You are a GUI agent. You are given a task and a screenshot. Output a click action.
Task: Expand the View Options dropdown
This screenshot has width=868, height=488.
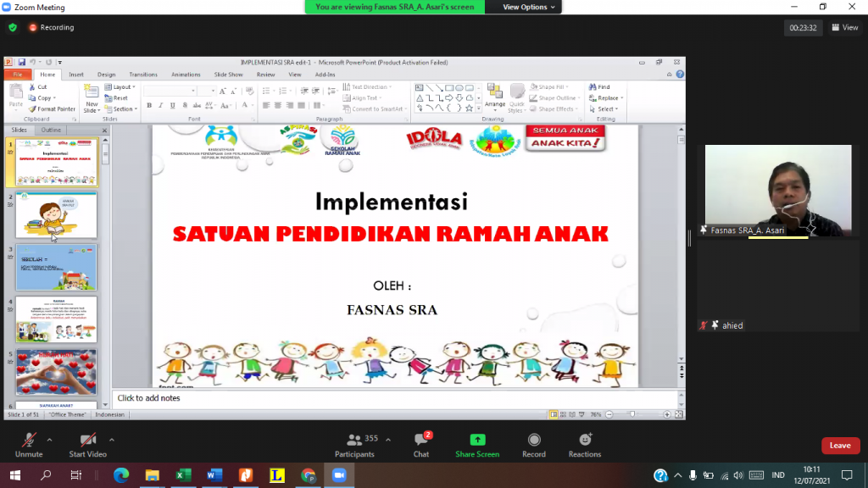pyautogui.click(x=530, y=7)
